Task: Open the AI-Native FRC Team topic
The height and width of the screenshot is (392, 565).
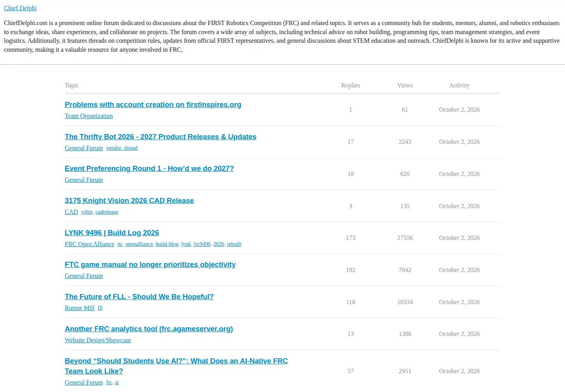Action: (176, 366)
